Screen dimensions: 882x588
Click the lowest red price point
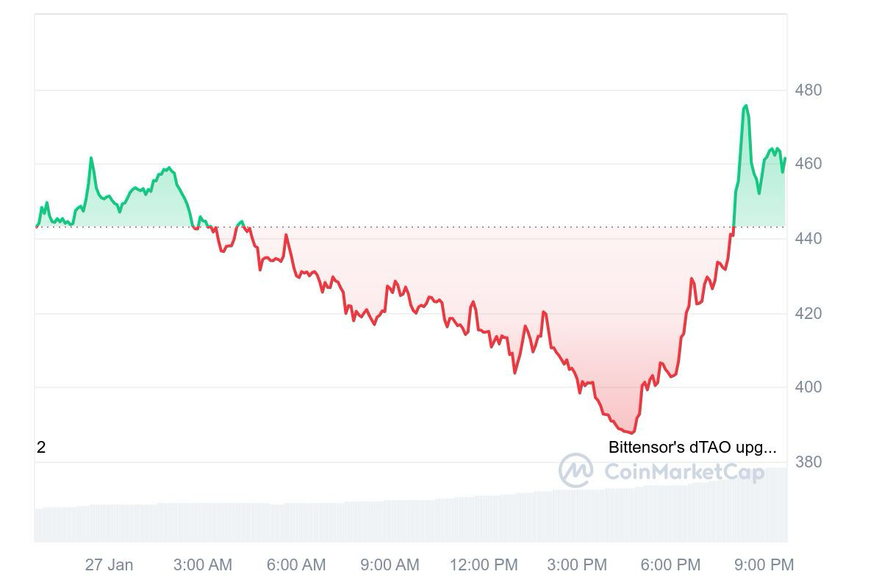pos(632,433)
